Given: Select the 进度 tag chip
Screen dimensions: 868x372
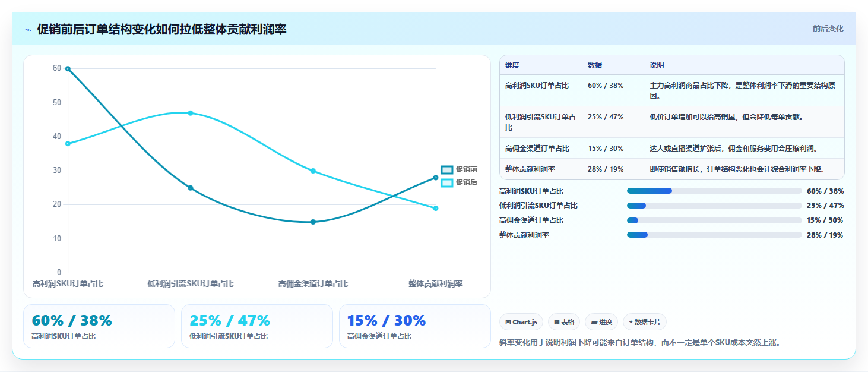Looking at the screenshot, I should [x=601, y=322].
